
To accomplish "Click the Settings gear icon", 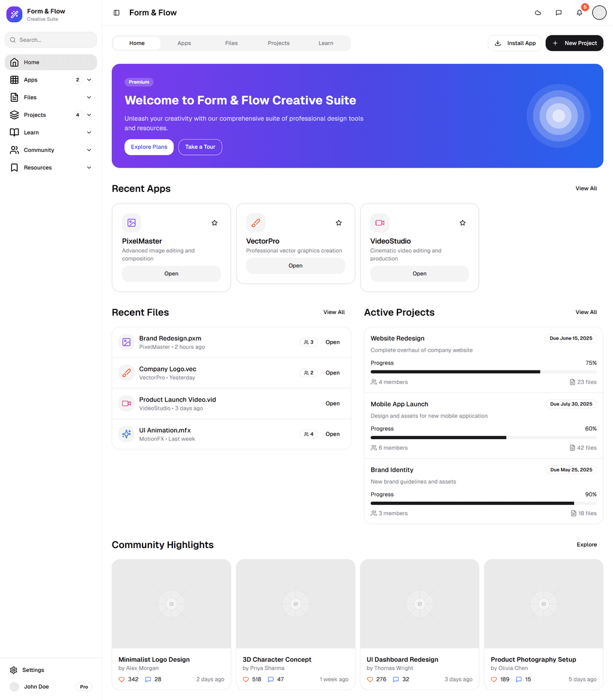I will (x=13, y=670).
